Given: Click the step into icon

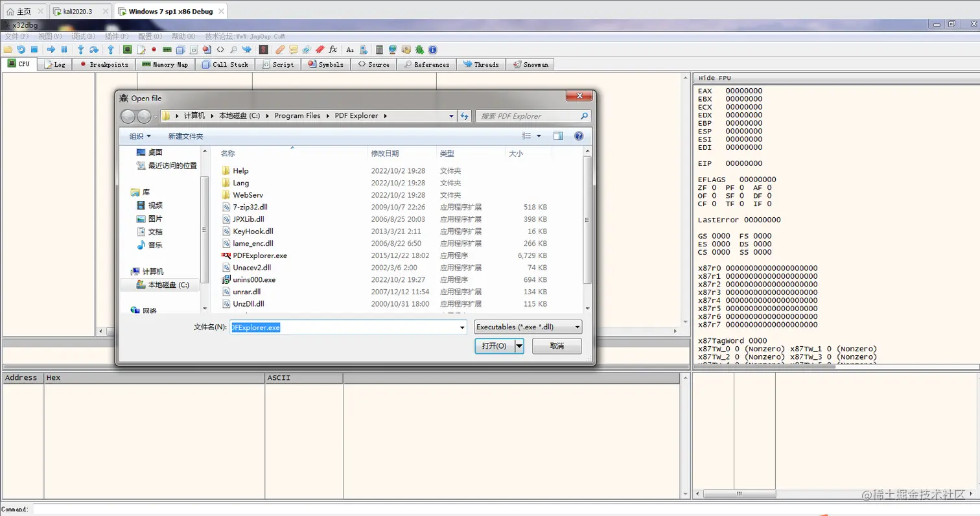Looking at the screenshot, I should coord(80,49).
